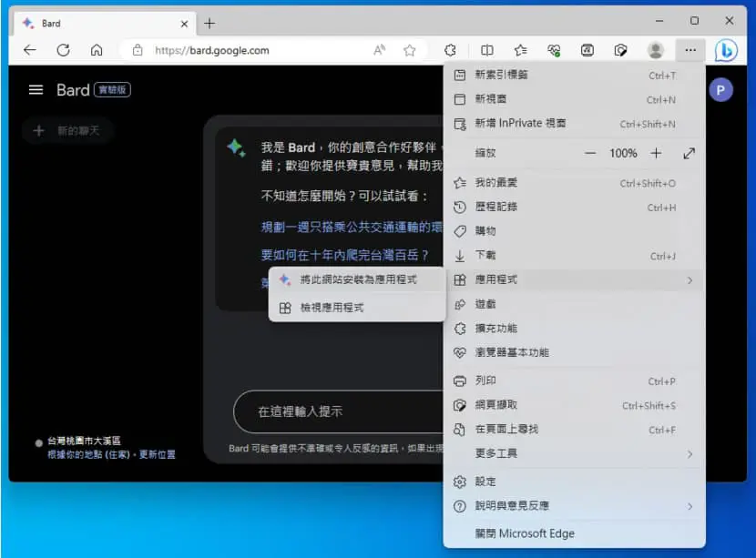
Task: Click the 更新位置 link
Action: (158, 454)
